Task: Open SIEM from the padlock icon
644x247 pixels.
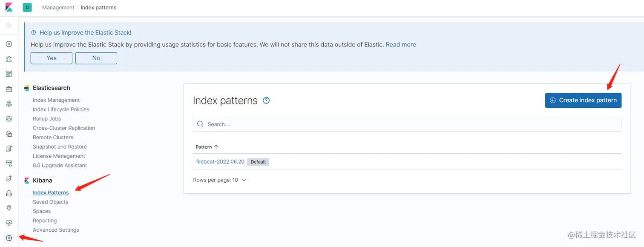Action: click(9, 193)
